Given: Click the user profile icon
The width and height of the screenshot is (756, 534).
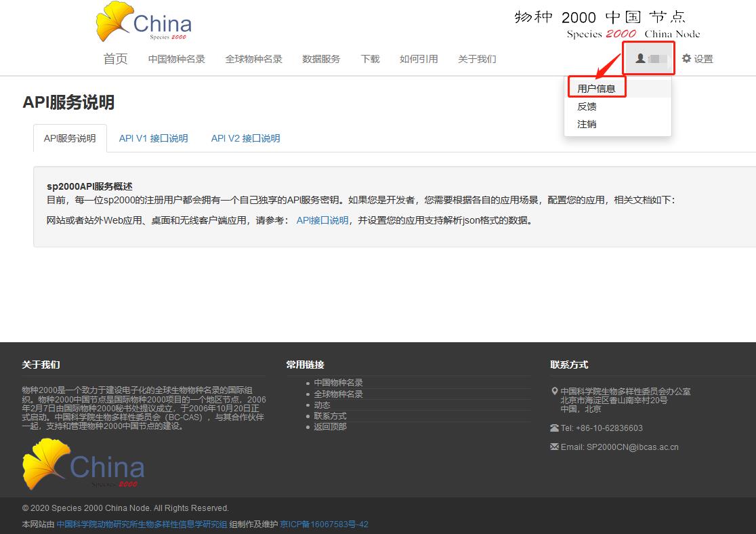Looking at the screenshot, I should pos(640,59).
